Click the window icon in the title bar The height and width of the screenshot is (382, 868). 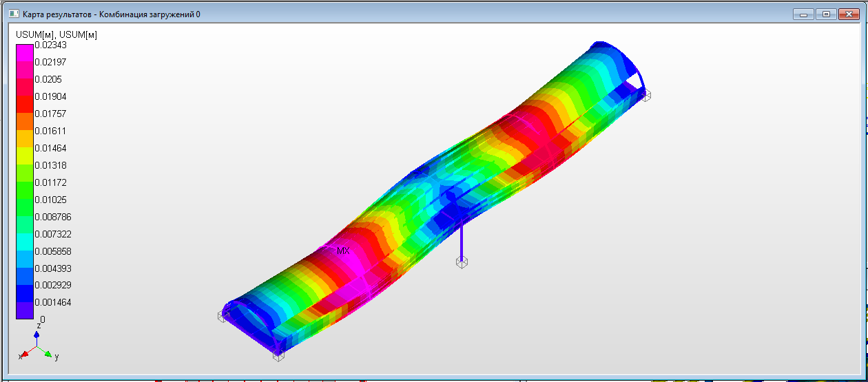click(14, 14)
